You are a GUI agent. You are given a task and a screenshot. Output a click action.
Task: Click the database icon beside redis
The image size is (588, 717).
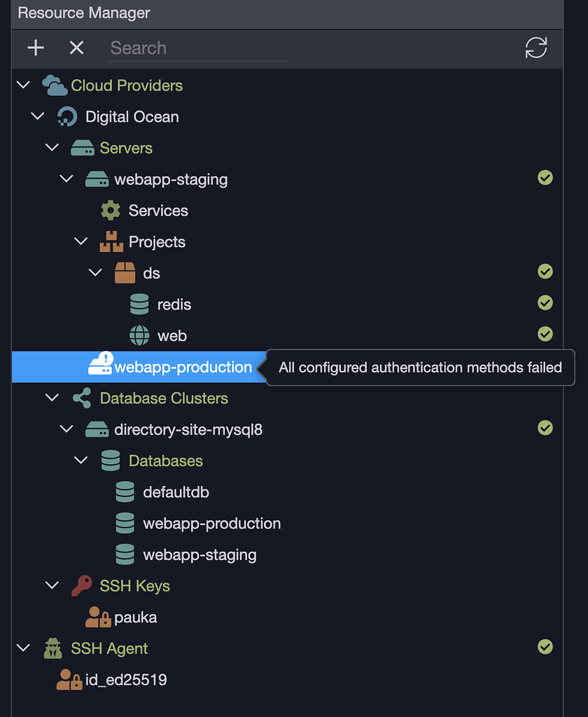coord(139,304)
